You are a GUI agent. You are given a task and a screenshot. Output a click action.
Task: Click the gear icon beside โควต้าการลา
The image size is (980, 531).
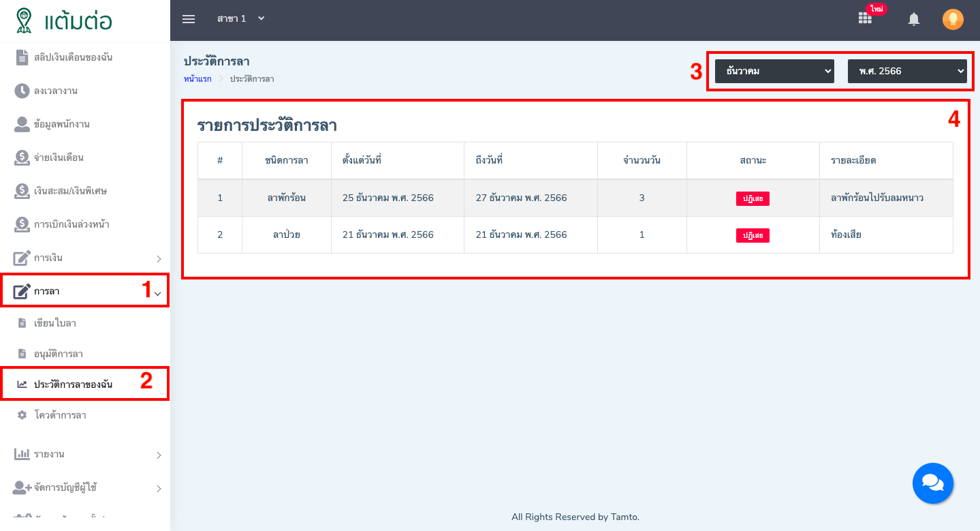coord(22,415)
